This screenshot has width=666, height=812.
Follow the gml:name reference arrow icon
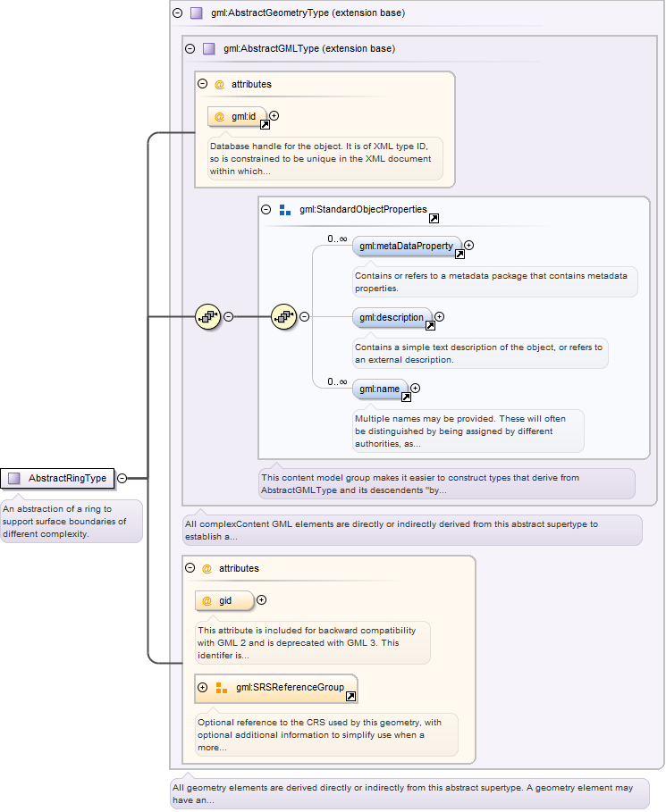click(x=407, y=397)
